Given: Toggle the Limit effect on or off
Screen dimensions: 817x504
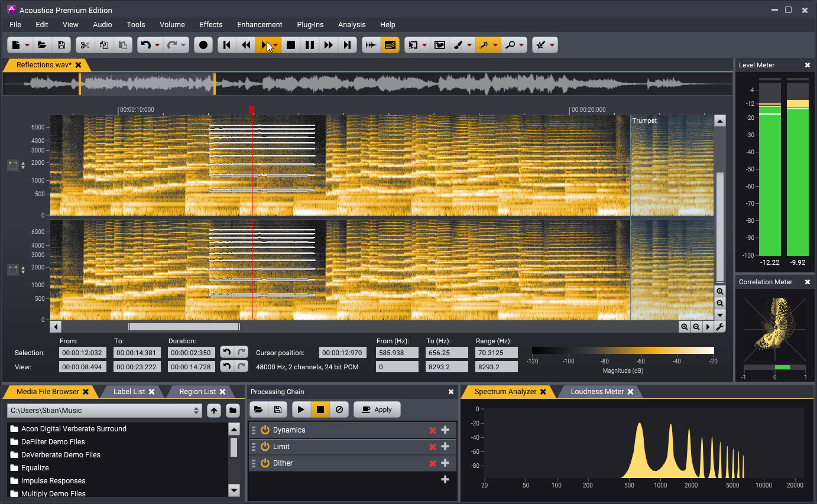Looking at the screenshot, I should tap(265, 447).
